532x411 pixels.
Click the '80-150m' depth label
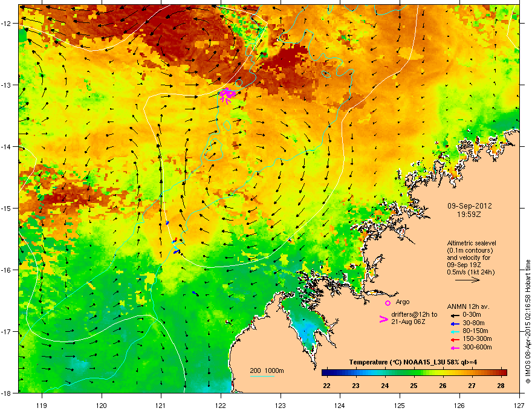click(475, 331)
